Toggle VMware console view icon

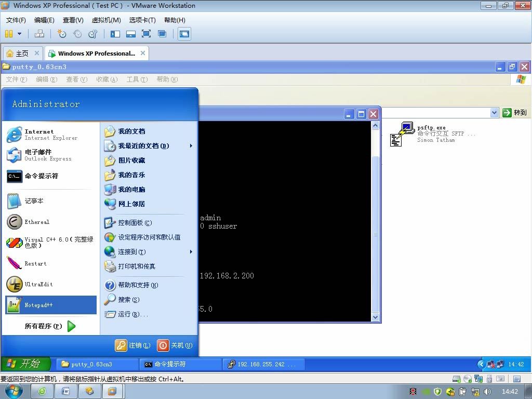pyautogui.click(x=184, y=34)
